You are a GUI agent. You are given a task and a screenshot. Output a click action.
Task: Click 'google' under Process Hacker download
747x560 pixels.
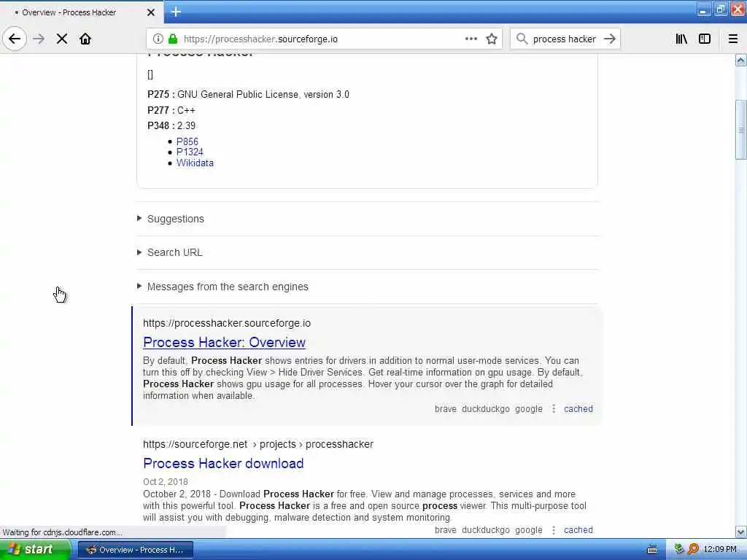coord(529,529)
